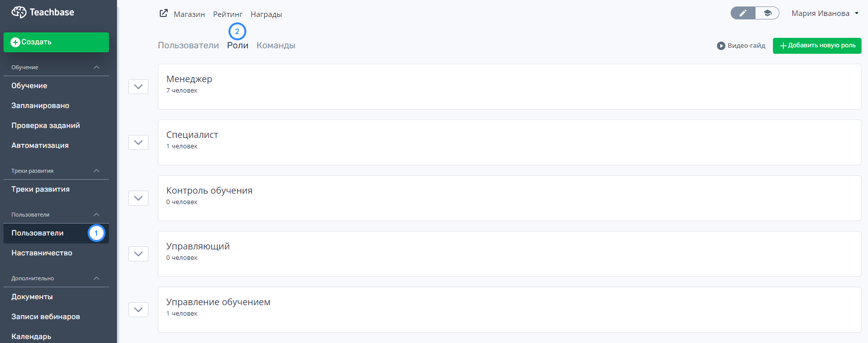Expand the Специалист role chevron
Image resolution: width=868 pixels, height=343 pixels.
[x=138, y=142]
